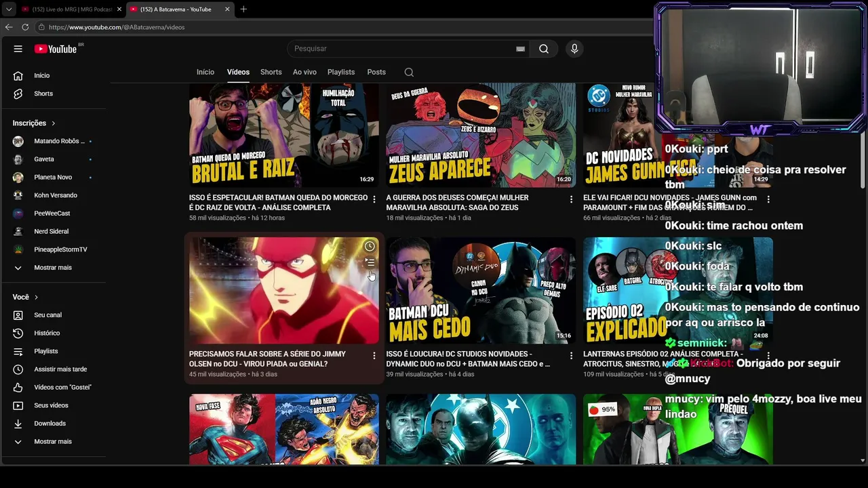
Task: Expand Mostrar mais under Inscrições
Action: click(x=53, y=268)
